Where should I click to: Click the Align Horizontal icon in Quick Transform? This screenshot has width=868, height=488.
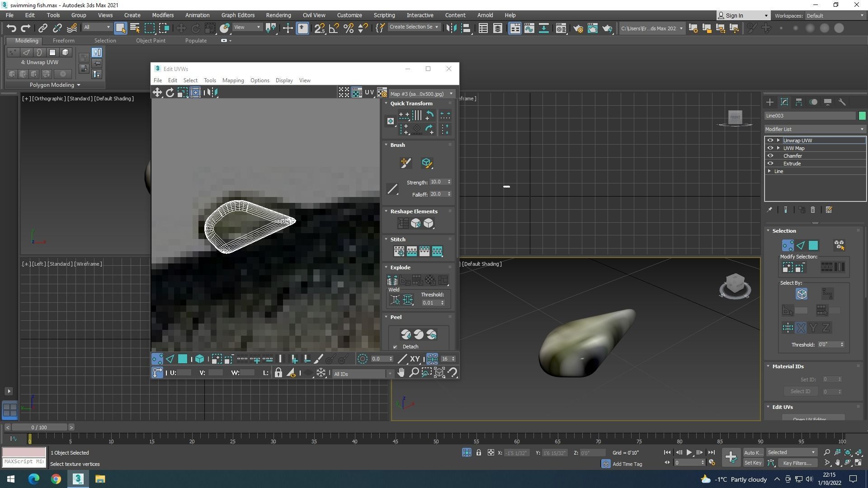404,116
